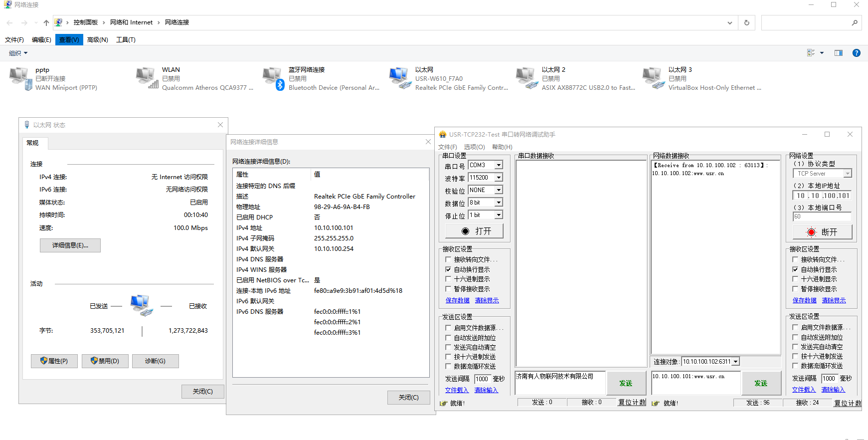Click the 本地端口号 input field
This screenshot has height=440, width=868.
tap(822, 217)
